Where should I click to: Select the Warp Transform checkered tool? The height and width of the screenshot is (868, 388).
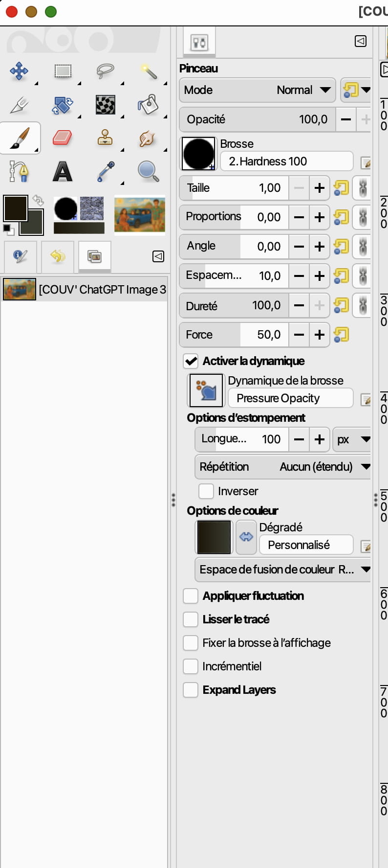105,105
